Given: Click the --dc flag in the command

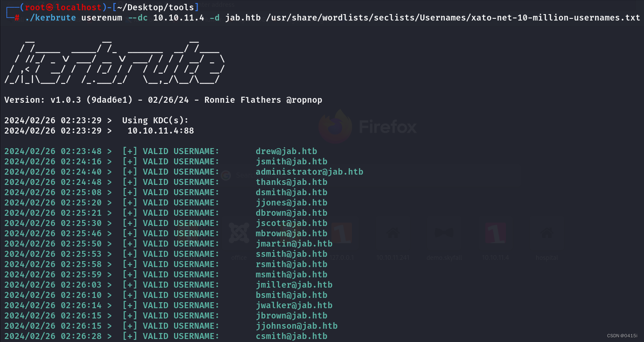Looking at the screenshot, I should 138,18.
